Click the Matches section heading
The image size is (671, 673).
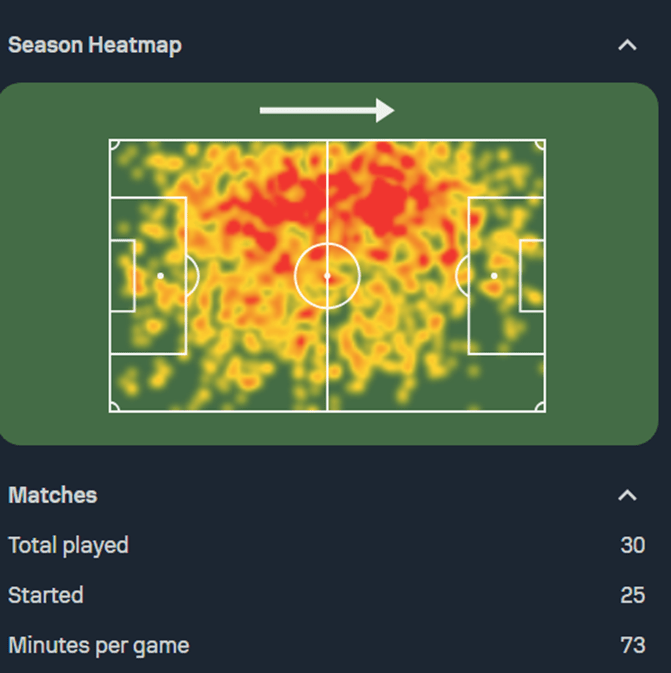coord(53,495)
